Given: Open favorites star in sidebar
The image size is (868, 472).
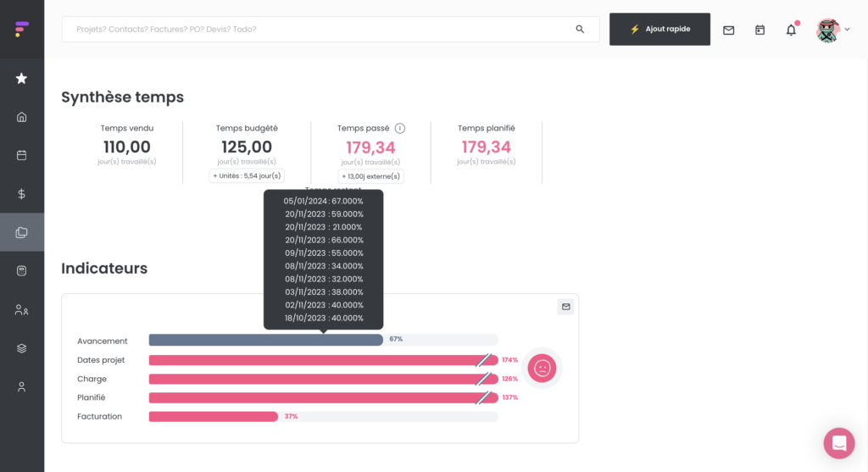Looking at the screenshot, I should tap(21, 79).
